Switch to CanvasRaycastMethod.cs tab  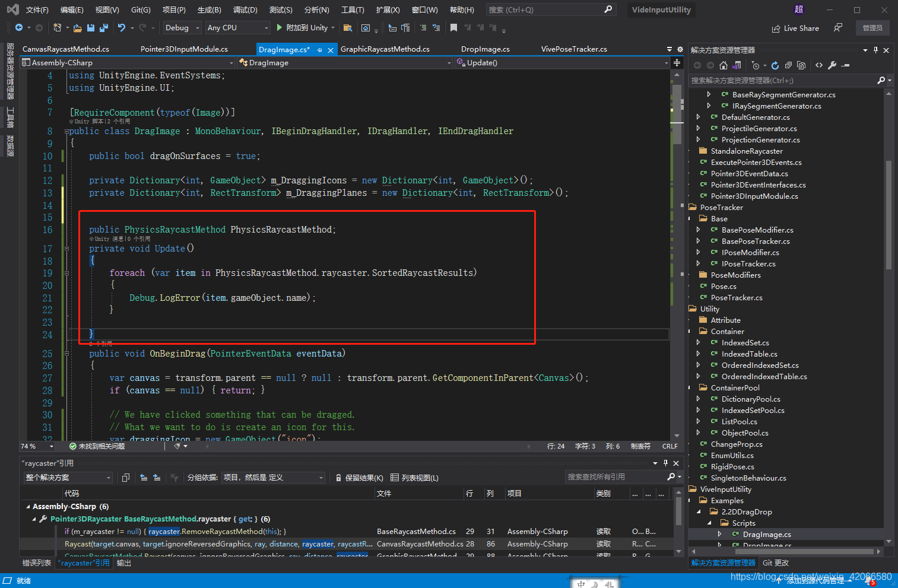(66, 49)
